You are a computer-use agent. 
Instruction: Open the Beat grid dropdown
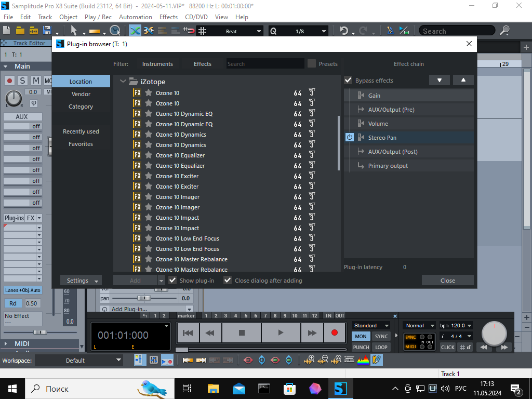[259, 31]
